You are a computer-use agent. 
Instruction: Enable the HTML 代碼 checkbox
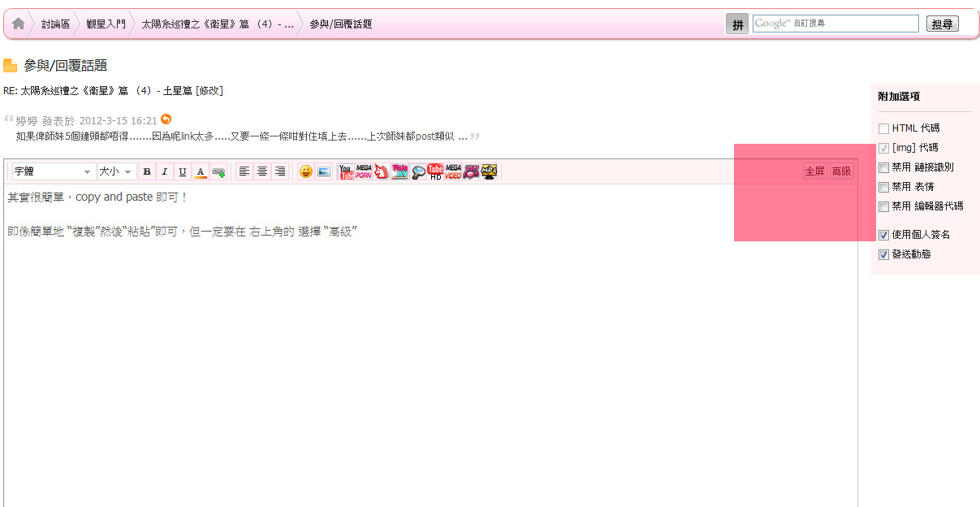pyautogui.click(x=883, y=128)
